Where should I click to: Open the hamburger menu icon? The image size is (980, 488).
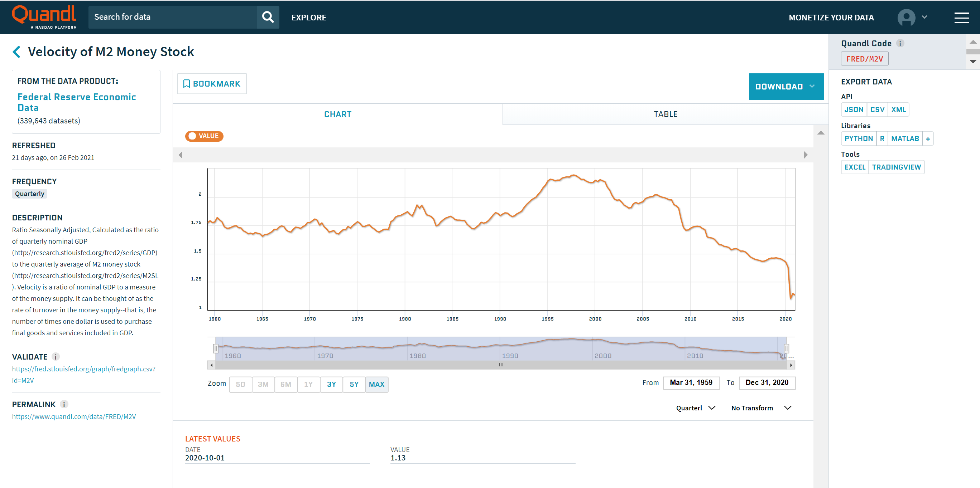pos(961,18)
